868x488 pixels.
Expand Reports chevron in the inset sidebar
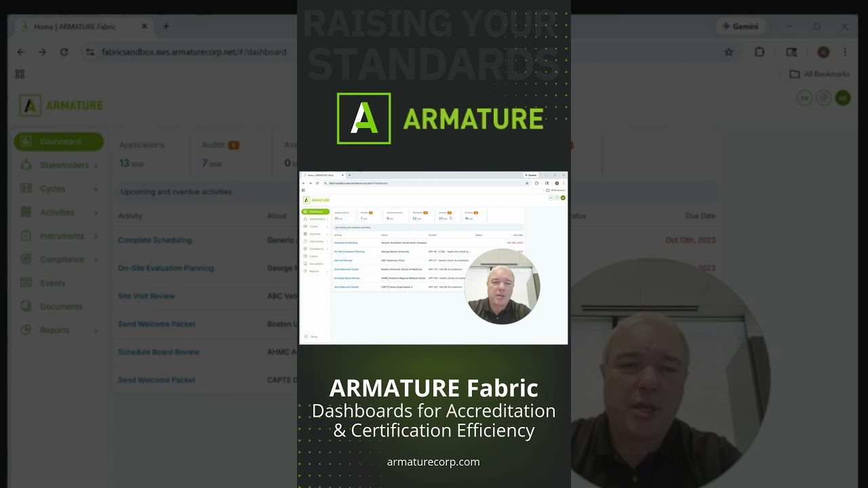327,271
